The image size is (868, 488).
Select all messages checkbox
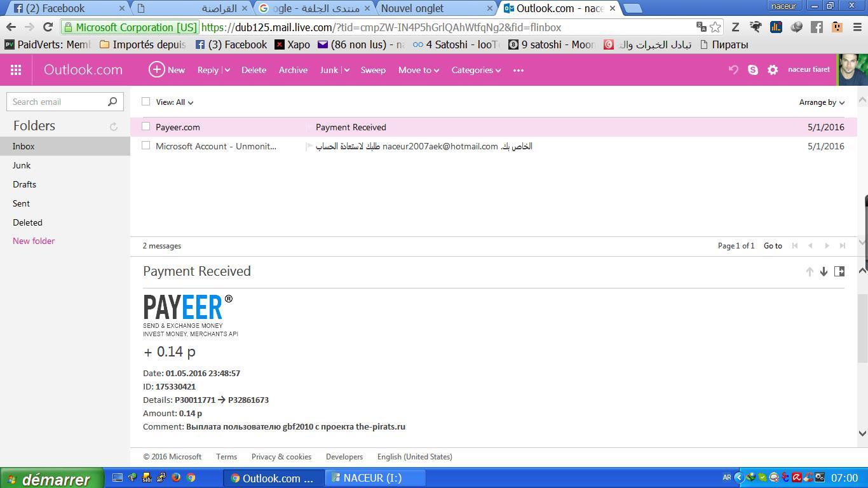(x=146, y=102)
